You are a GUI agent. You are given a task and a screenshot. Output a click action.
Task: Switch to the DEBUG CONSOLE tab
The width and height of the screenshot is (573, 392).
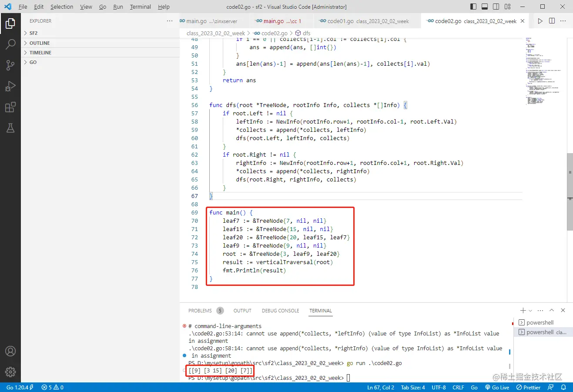[x=281, y=311]
